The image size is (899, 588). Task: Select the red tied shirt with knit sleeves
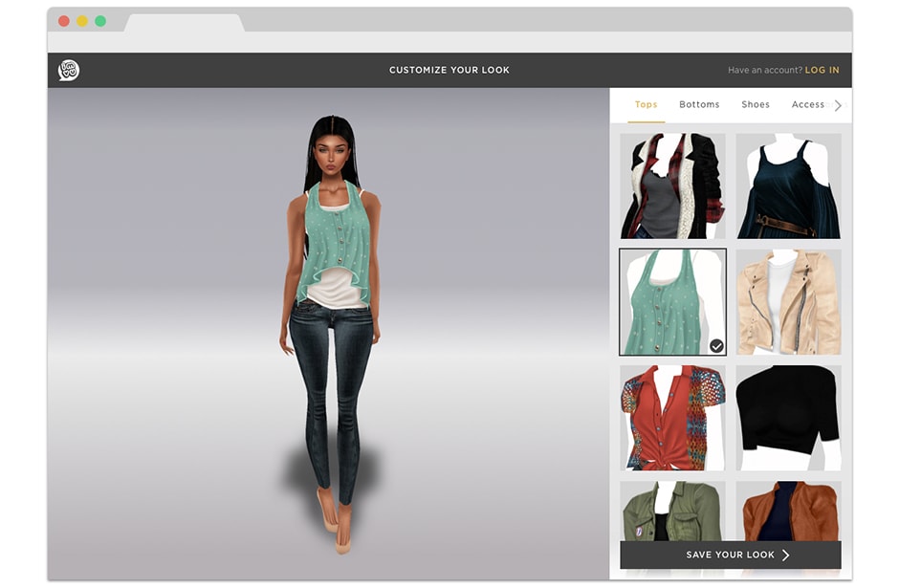(672, 417)
